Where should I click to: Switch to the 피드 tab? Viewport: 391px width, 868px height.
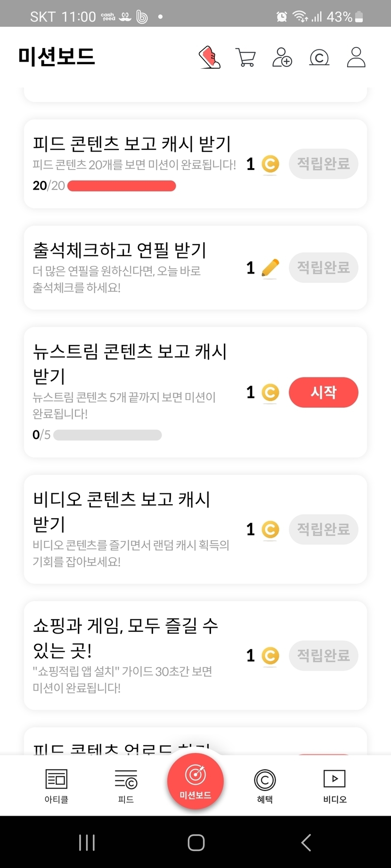[126, 786]
